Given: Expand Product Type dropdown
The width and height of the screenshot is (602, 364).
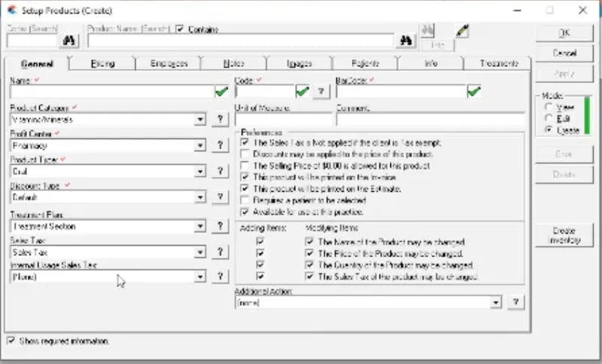Looking at the screenshot, I should [x=200, y=171].
